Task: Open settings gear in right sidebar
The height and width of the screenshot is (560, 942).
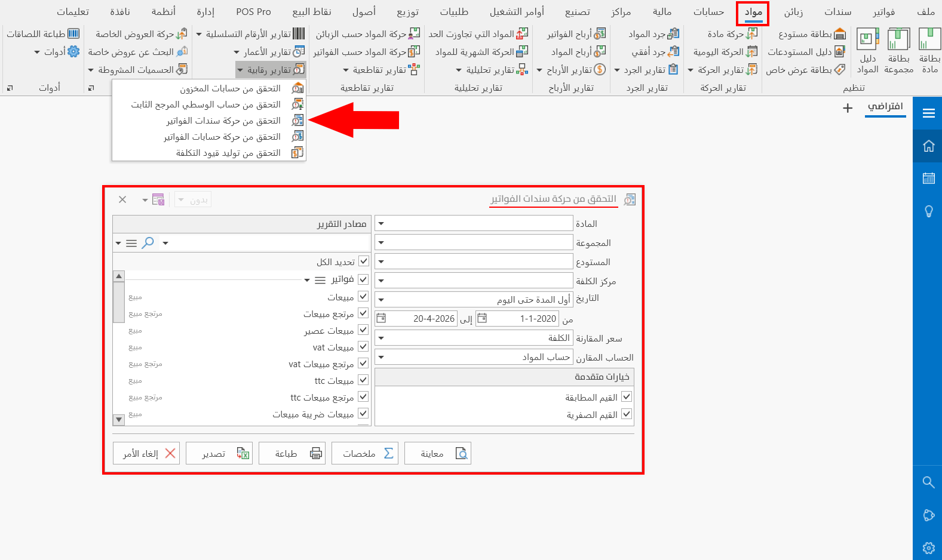Action: pyautogui.click(x=928, y=547)
